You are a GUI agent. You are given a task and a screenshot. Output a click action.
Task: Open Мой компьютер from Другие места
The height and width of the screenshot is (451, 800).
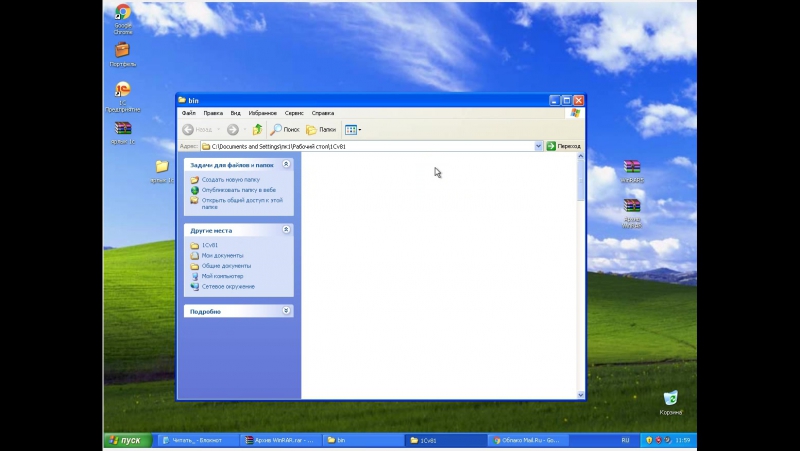(x=222, y=276)
